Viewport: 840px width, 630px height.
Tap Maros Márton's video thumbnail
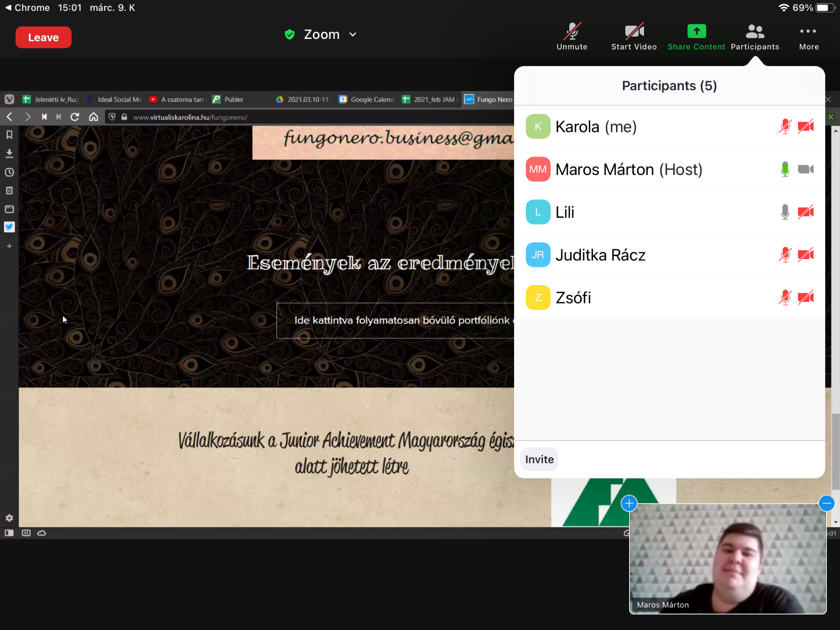pyautogui.click(x=727, y=559)
